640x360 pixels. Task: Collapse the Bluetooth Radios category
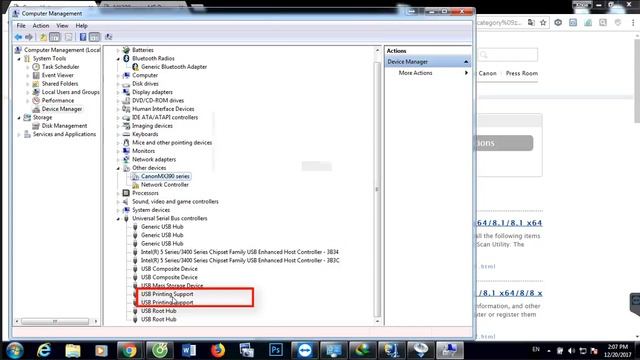tap(118, 59)
